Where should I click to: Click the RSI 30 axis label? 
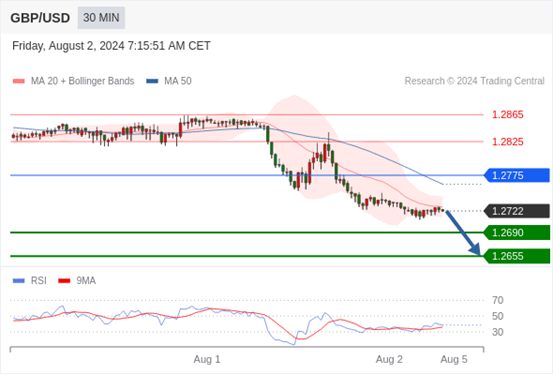point(498,332)
